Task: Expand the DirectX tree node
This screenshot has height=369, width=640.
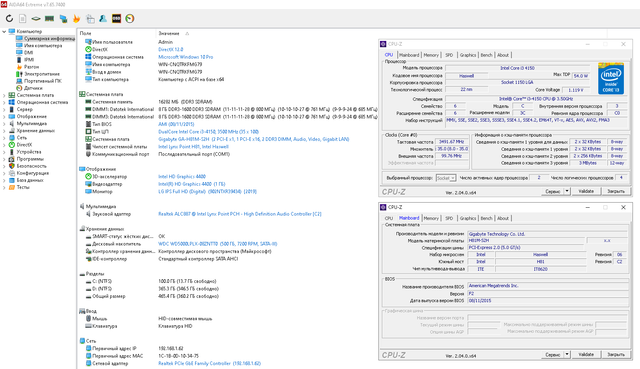Action: pos(4,145)
